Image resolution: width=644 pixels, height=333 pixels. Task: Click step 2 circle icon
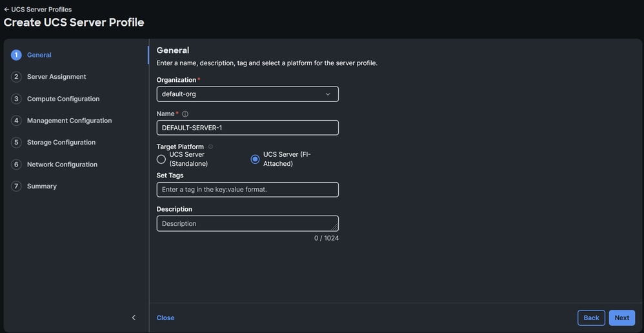tap(16, 77)
